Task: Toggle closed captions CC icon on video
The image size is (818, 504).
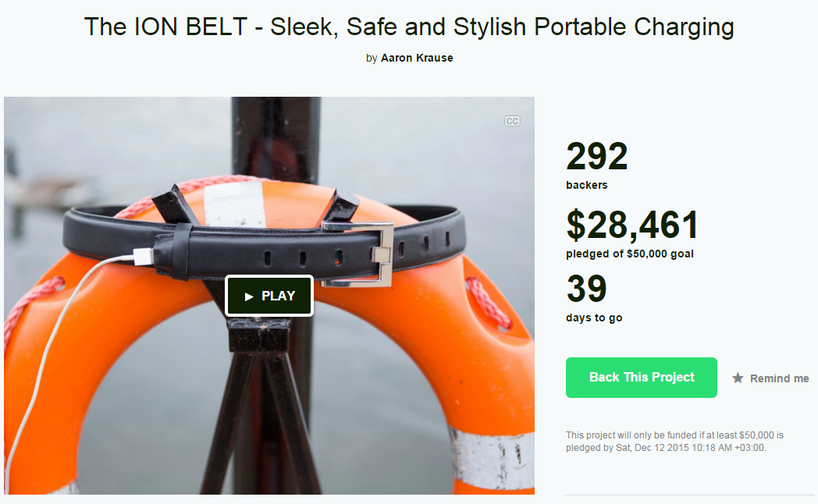Action: point(512,121)
